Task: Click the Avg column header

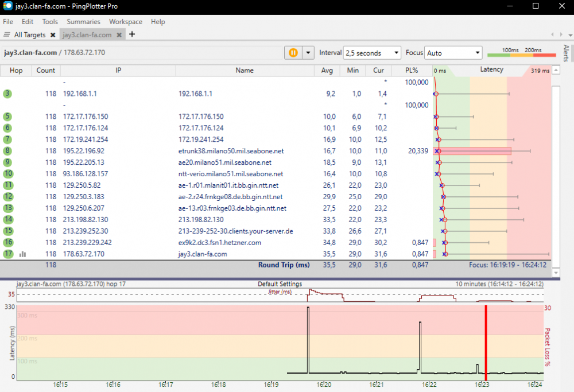Action: tap(327, 70)
